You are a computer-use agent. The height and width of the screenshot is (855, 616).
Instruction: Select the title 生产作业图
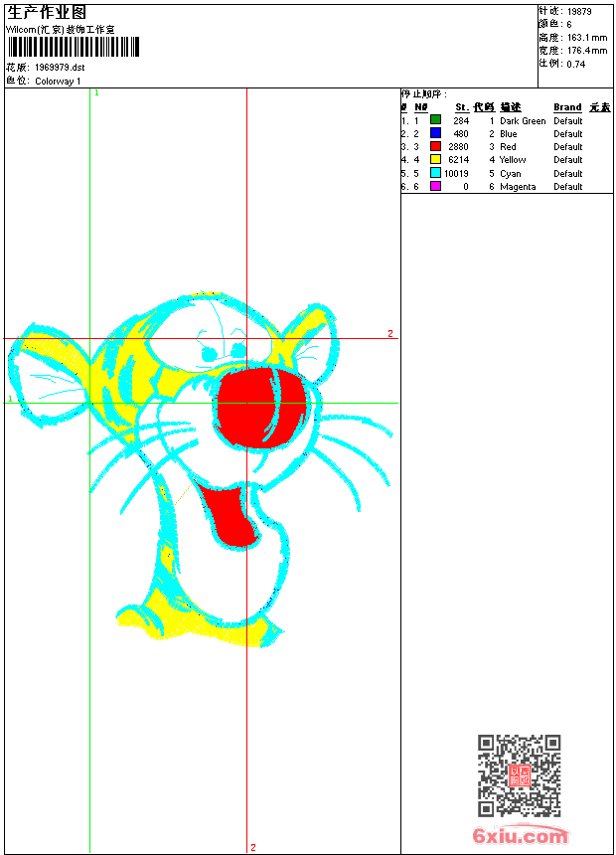pyautogui.click(x=47, y=13)
